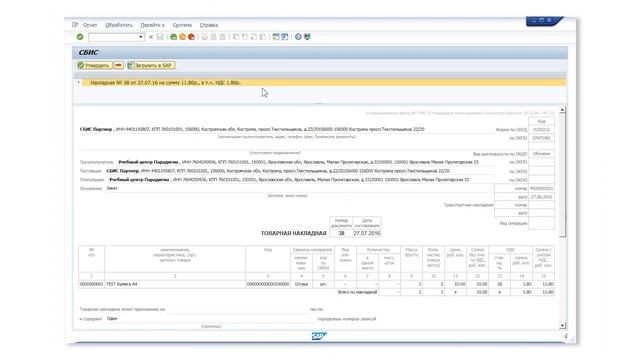Create new session icon
This screenshot has height=360, width=640.
tap(276, 37)
